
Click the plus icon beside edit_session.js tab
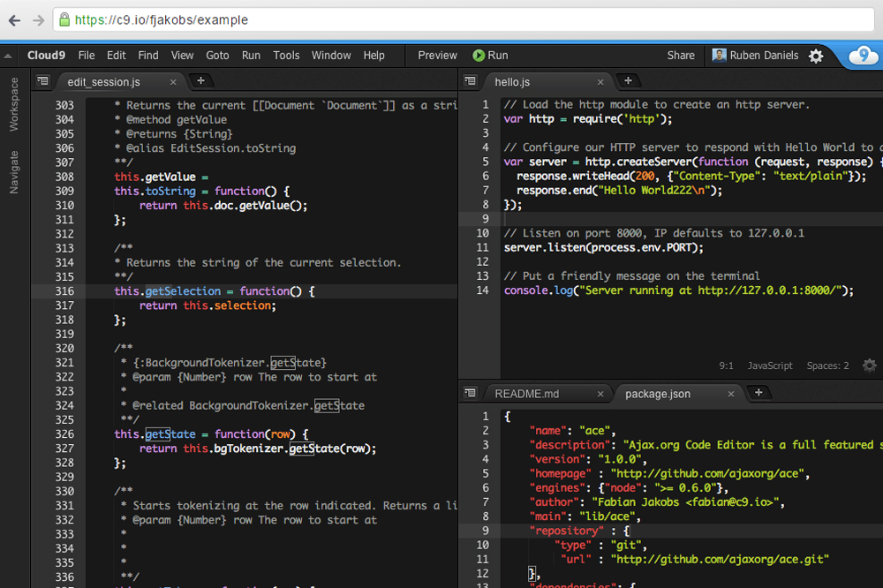201,79
